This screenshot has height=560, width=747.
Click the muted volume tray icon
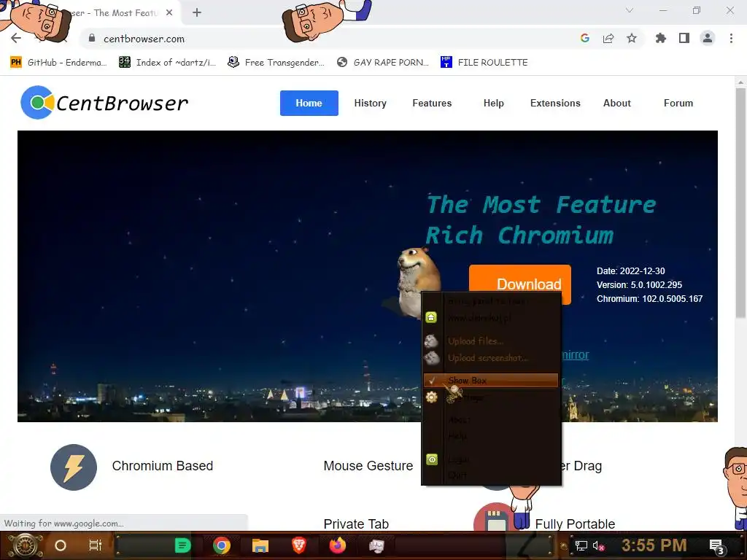pyautogui.click(x=598, y=545)
